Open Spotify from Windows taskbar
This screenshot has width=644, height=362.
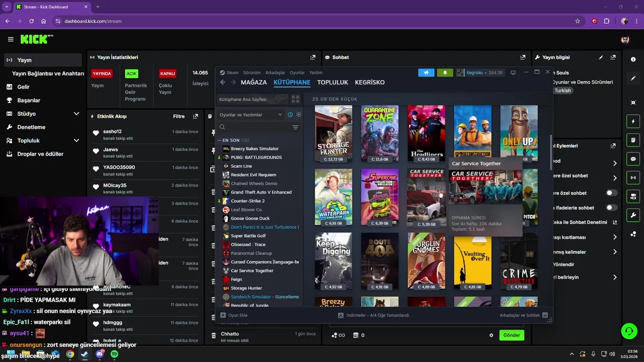(x=114, y=354)
